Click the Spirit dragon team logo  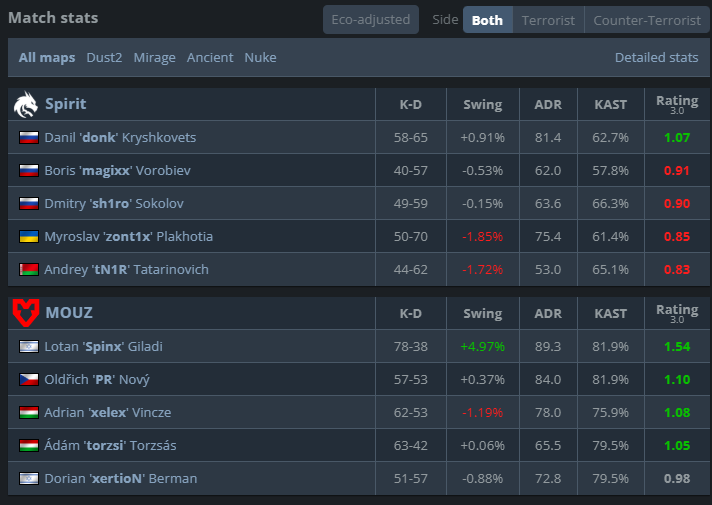click(26, 104)
